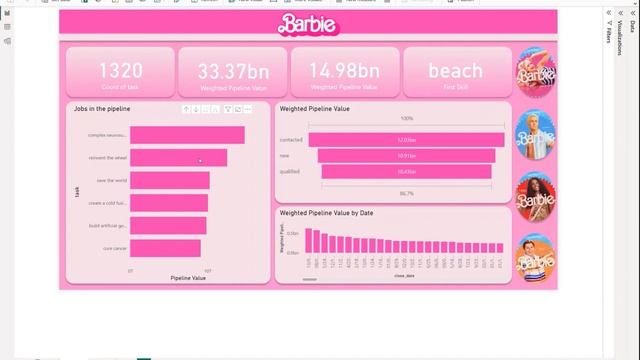Click the 'close_date' axis title

point(404,276)
